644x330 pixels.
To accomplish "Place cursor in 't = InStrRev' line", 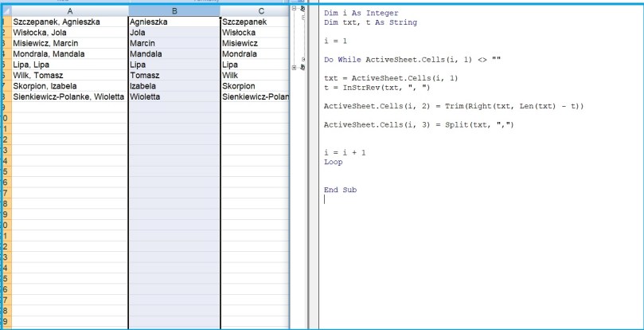I will tap(373, 87).
